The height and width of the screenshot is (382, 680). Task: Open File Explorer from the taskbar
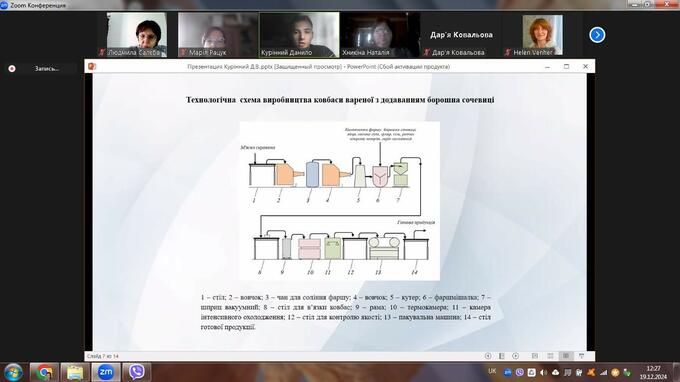75,372
